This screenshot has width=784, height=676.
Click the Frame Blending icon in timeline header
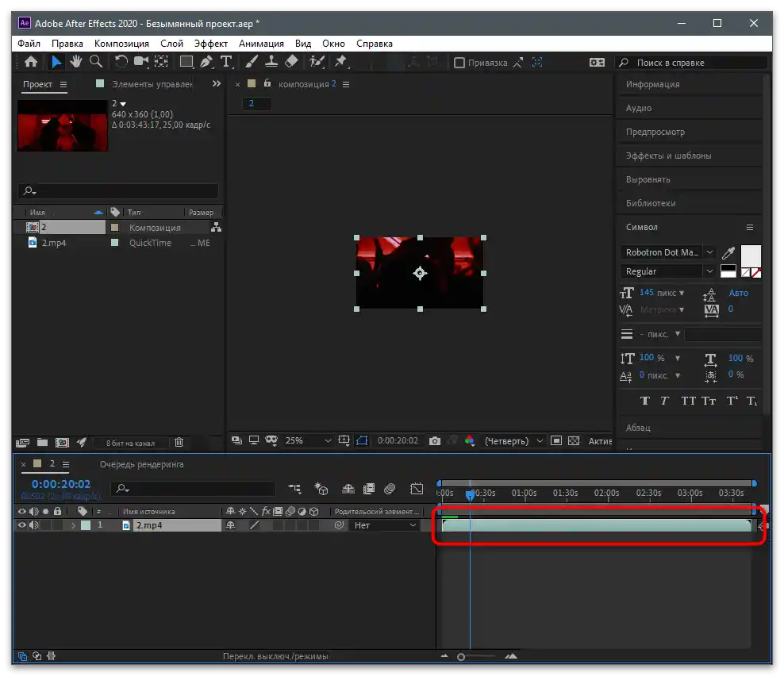pos(369,489)
